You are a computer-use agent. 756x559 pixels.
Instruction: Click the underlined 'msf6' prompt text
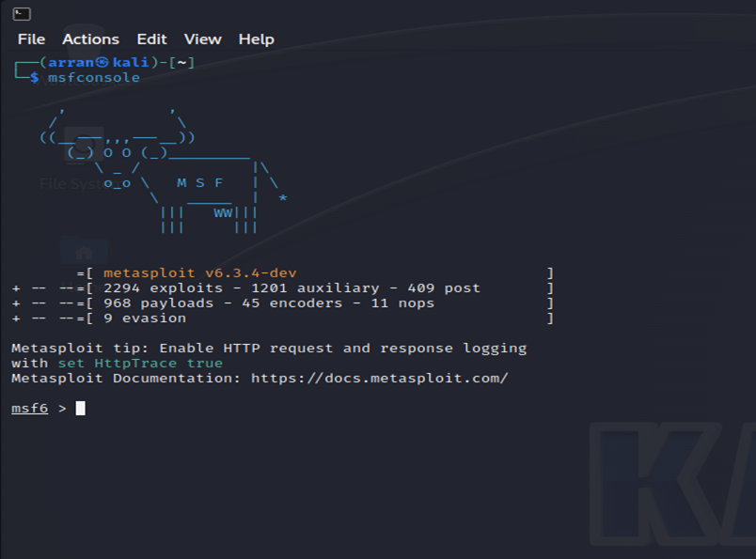(30, 408)
